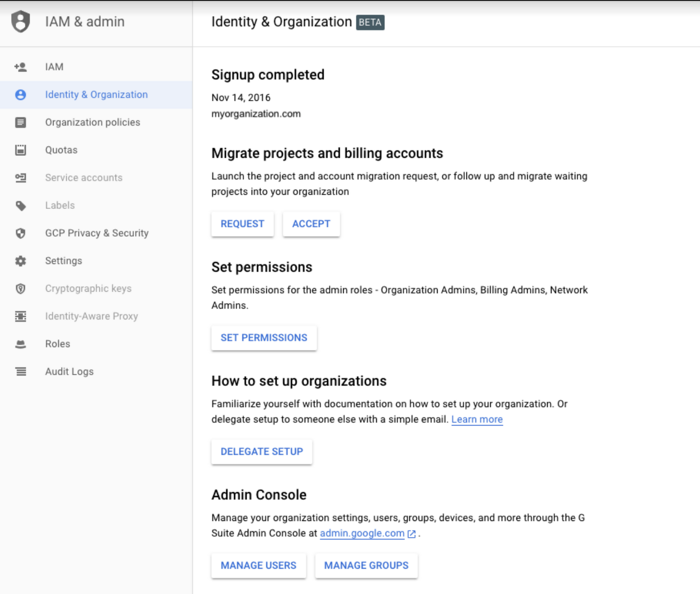700x594 pixels.
Task: Click the Settings gear icon
Action: [x=21, y=261]
